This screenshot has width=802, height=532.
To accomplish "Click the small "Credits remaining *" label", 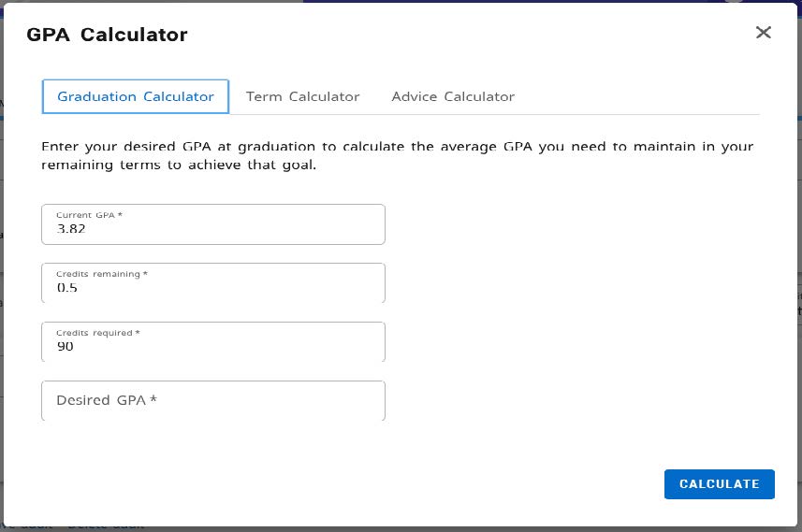I will click(102, 274).
